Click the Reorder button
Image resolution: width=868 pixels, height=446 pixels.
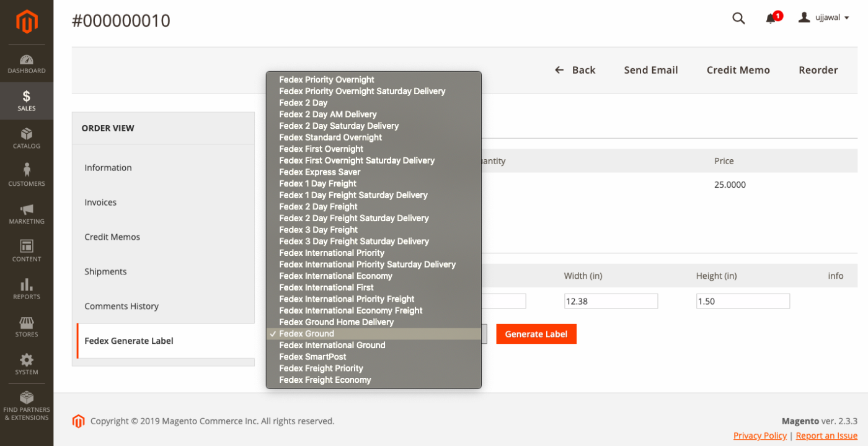pyautogui.click(x=818, y=70)
